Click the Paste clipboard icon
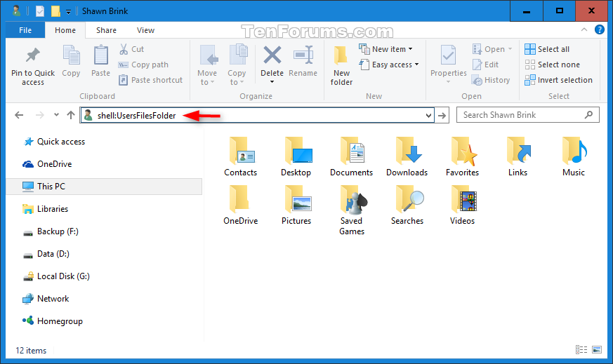The height and width of the screenshot is (364, 613). pos(101,55)
